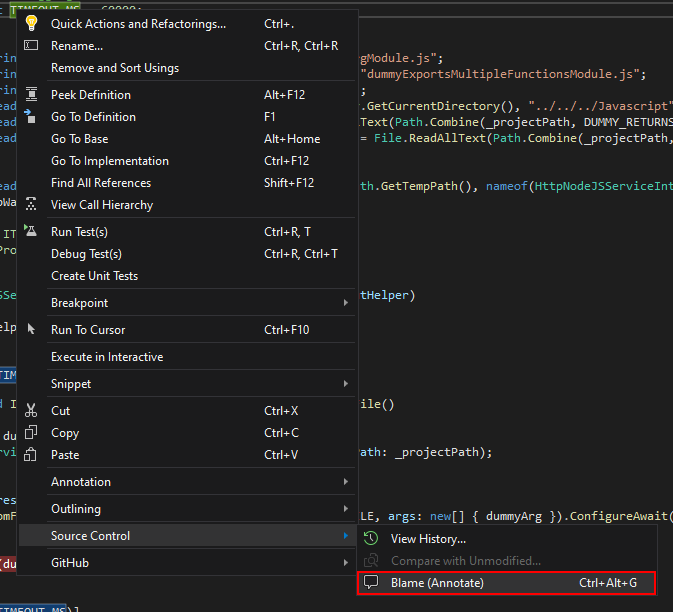Open the Outlining menu entry

pyautogui.click(x=187, y=509)
